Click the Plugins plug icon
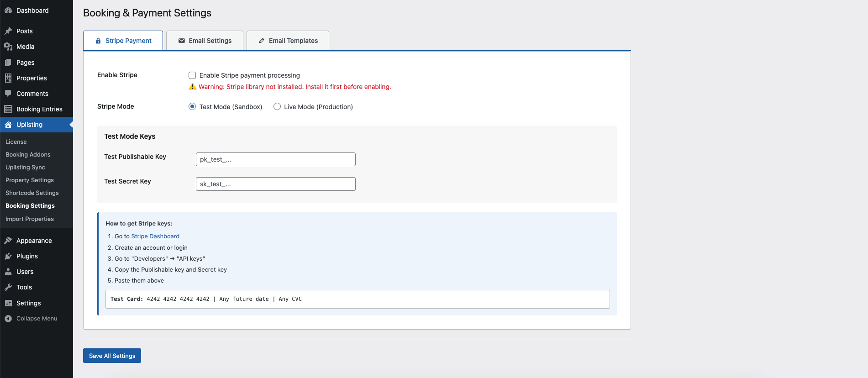The height and width of the screenshot is (378, 868). pos(8,256)
